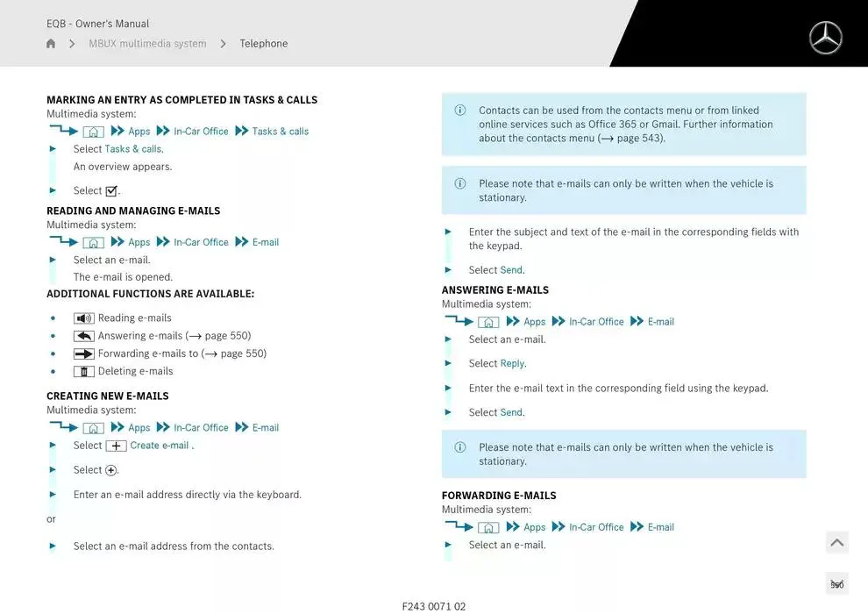
Task: Click the EQB - Owner's Manual title
Action: 97,24
